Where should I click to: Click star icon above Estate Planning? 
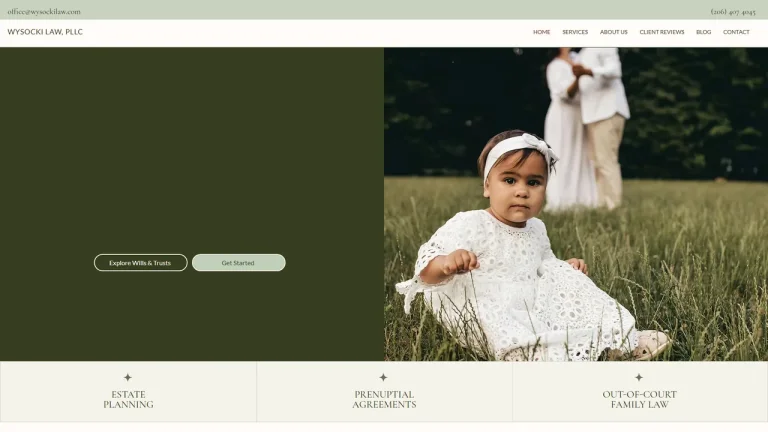[x=128, y=377]
